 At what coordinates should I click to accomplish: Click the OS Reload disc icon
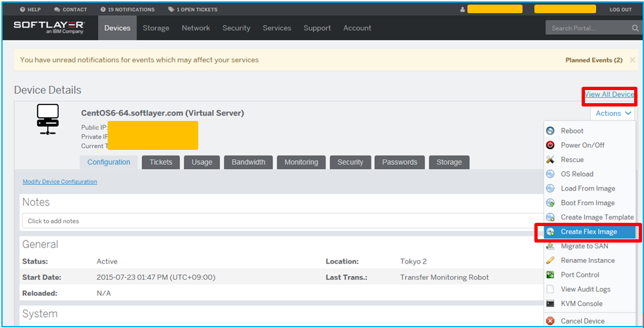pos(550,174)
